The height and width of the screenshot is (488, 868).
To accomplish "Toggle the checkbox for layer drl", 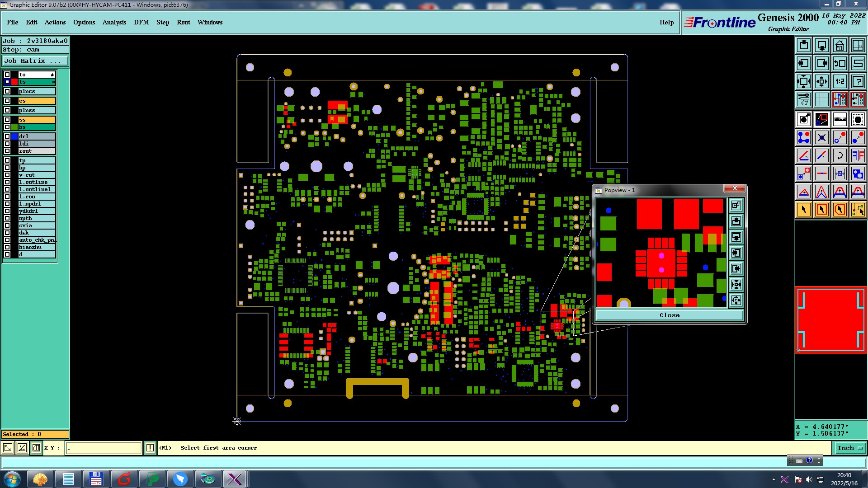I will click(7, 136).
